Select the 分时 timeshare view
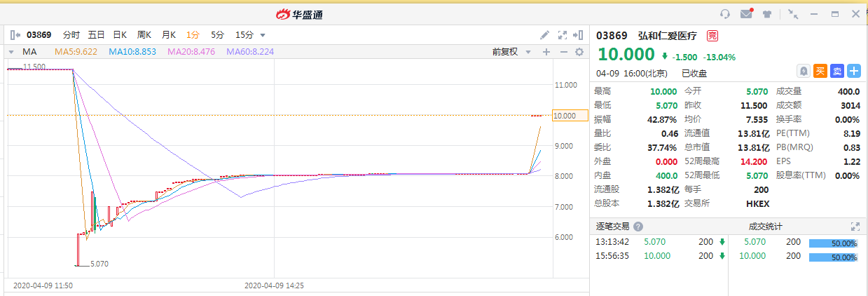 [x=71, y=34]
